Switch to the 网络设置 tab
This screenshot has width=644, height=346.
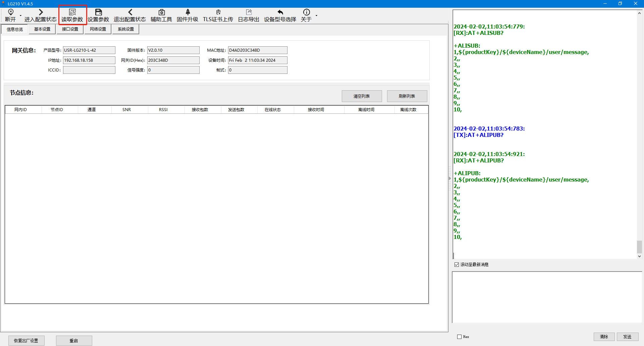98,29
